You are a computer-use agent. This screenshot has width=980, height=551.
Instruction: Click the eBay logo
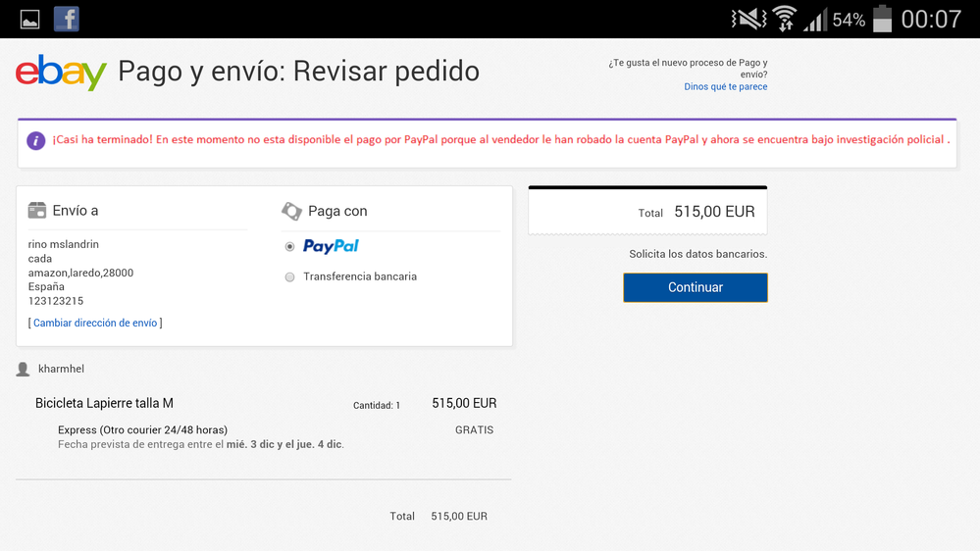[x=61, y=73]
